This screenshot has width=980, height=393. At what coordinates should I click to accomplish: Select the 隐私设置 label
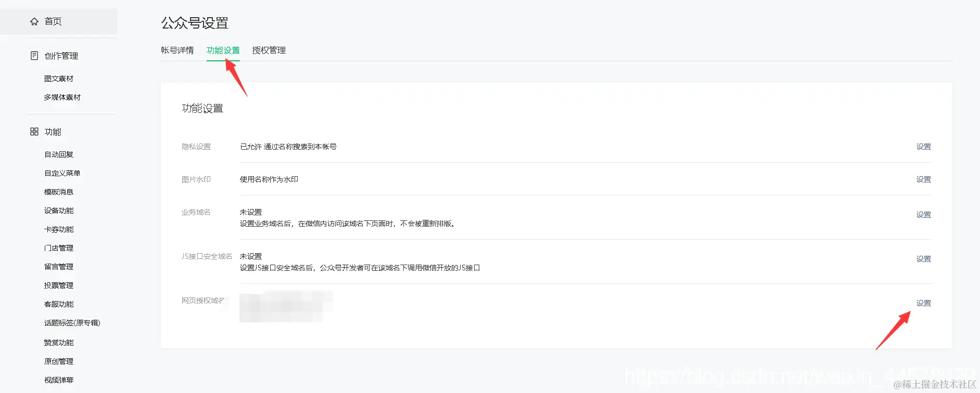pyautogui.click(x=196, y=147)
